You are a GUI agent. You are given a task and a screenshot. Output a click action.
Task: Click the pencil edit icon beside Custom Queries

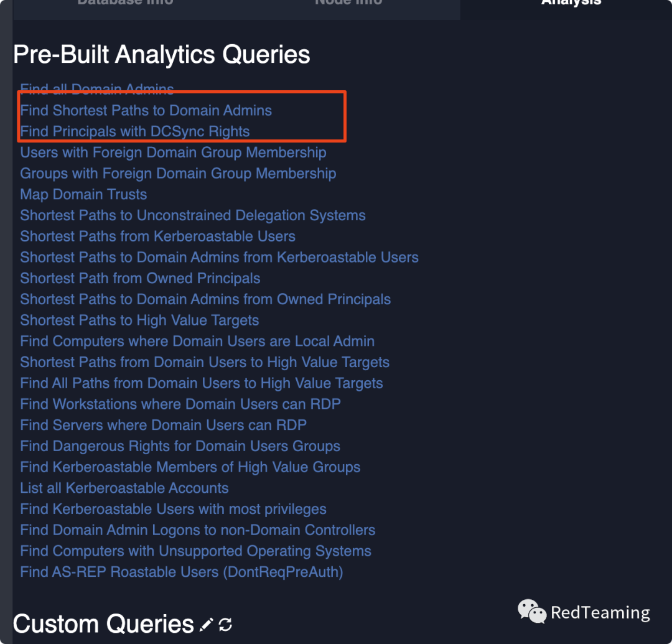point(206,625)
